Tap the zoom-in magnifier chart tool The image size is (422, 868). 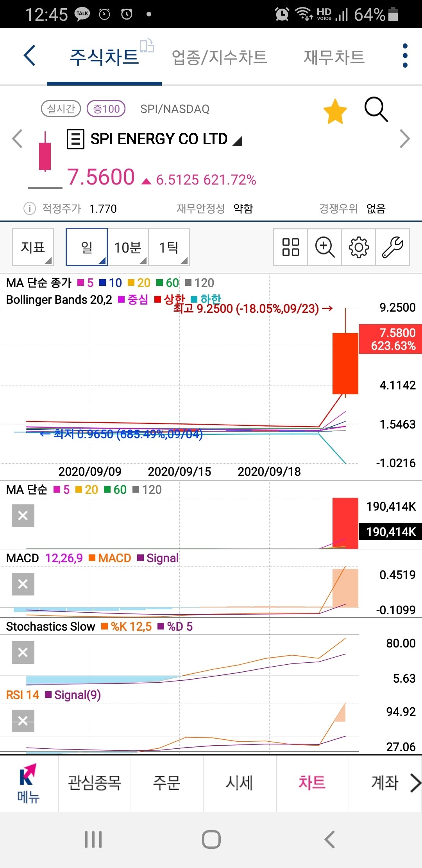pos(325,247)
